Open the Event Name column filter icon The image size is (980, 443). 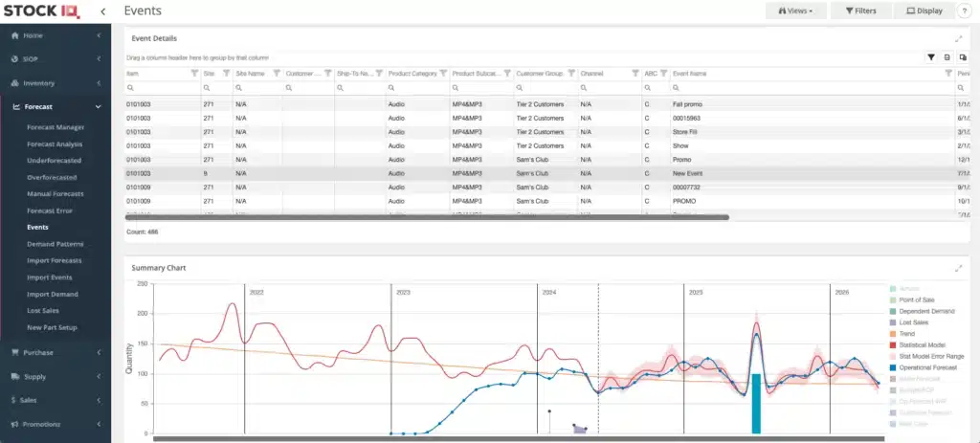(948, 73)
